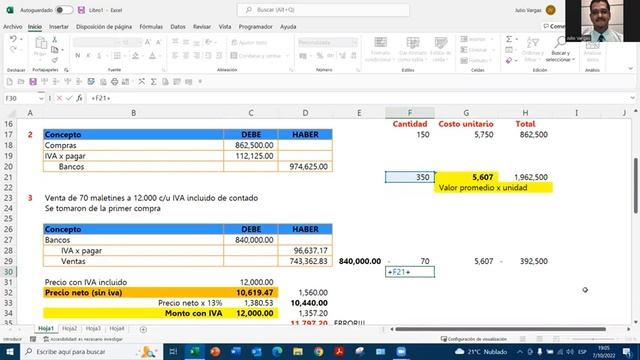Click Configuración de visualización in status bar

tap(474, 339)
